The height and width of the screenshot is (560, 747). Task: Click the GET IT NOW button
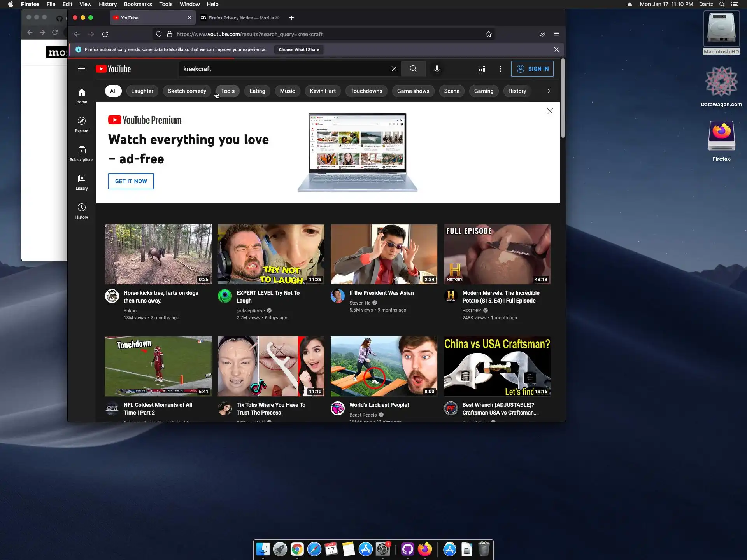[x=131, y=181]
